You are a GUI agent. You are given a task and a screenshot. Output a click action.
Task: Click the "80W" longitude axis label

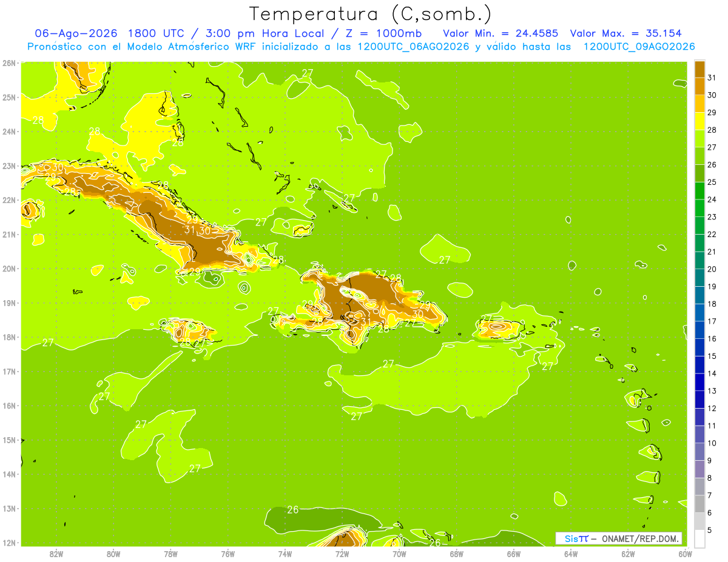(x=113, y=554)
